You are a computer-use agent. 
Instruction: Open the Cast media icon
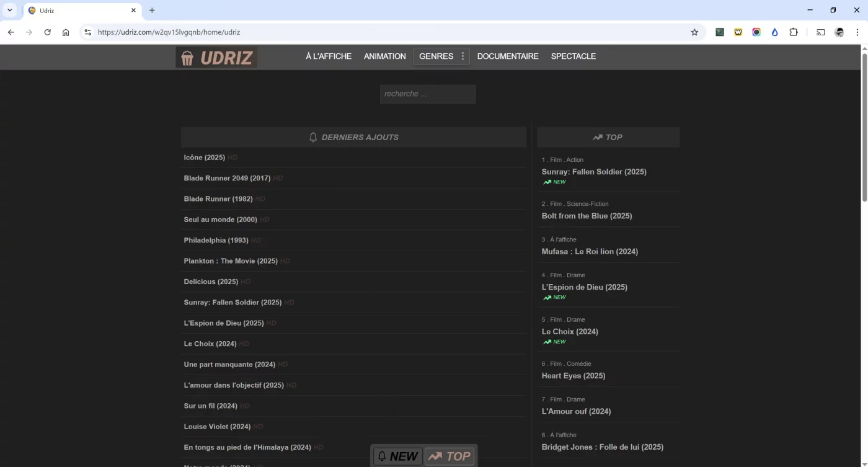coord(821,32)
